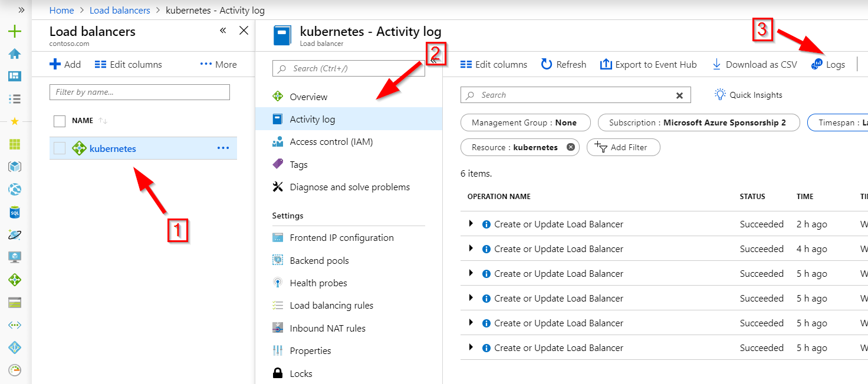Expand the first Create or Update Load Balancer row
The height and width of the screenshot is (384, 868).
(x=471, y=224)
